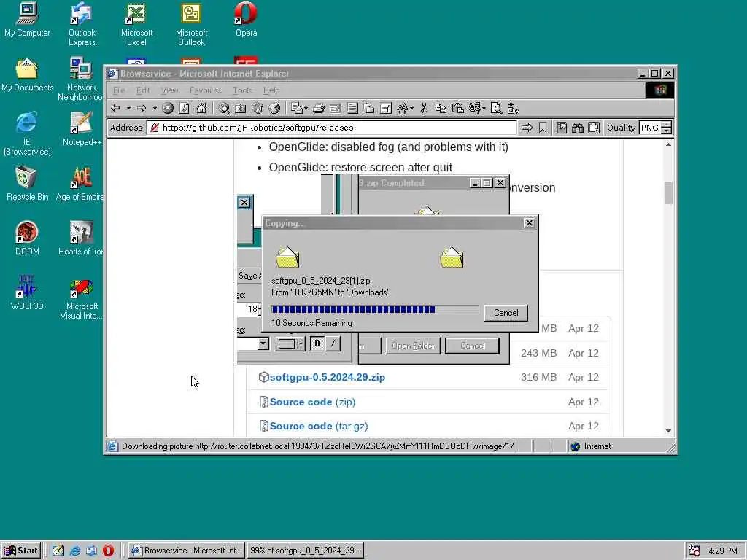
Task: Click the rectangle color swatch button
Action: (x=286, y=344)
